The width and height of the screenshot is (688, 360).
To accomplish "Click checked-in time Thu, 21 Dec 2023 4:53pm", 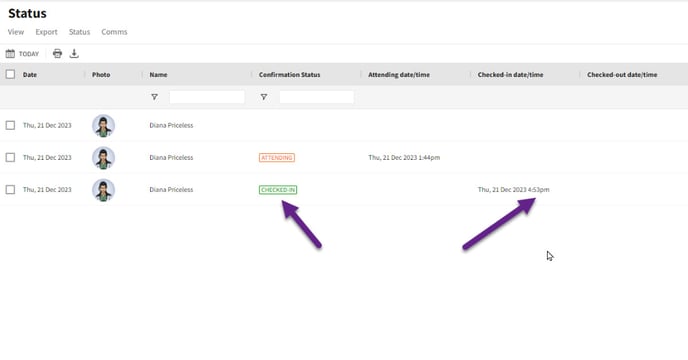I will (513, 189).
